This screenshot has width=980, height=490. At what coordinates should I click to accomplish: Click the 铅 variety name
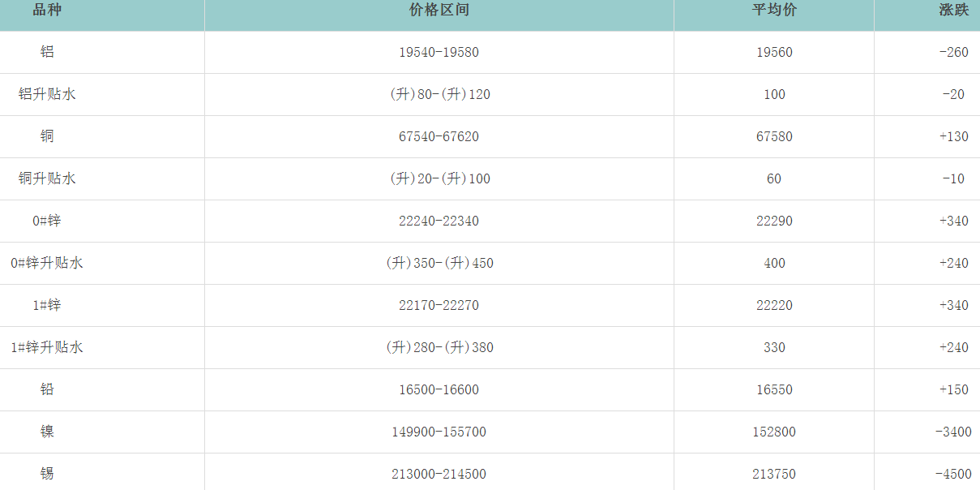pyautogui.click(x=47, y=389)
